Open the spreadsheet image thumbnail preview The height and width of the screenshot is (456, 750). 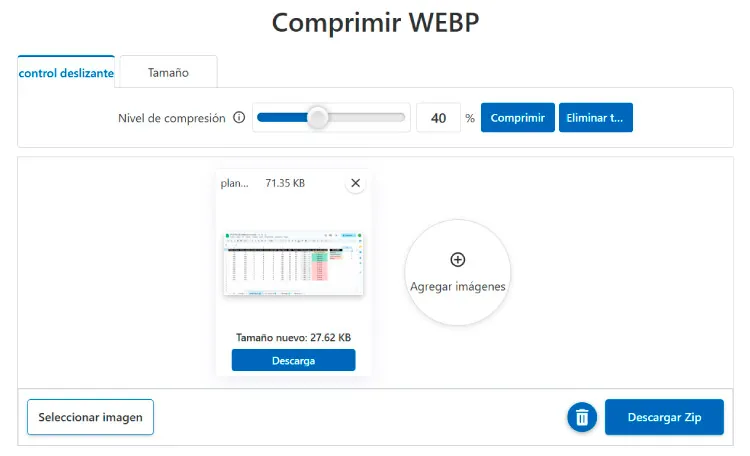click(293, 263)
